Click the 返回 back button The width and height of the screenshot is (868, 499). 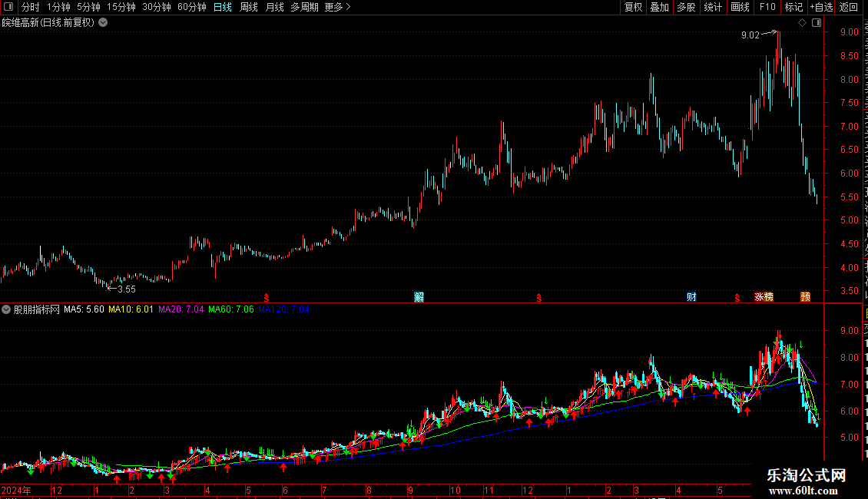849,7
